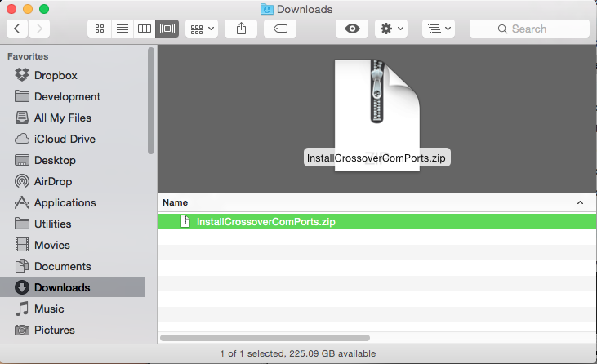Image resolution: width=597 pixels, height=364 pixels.
Task: Select Cover Flow view button
Action: (x=167, y=29)
